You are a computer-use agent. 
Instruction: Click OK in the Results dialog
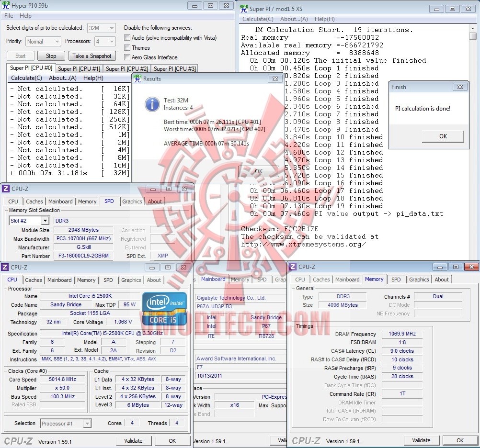pyautogui.click(x=259, y=171)
